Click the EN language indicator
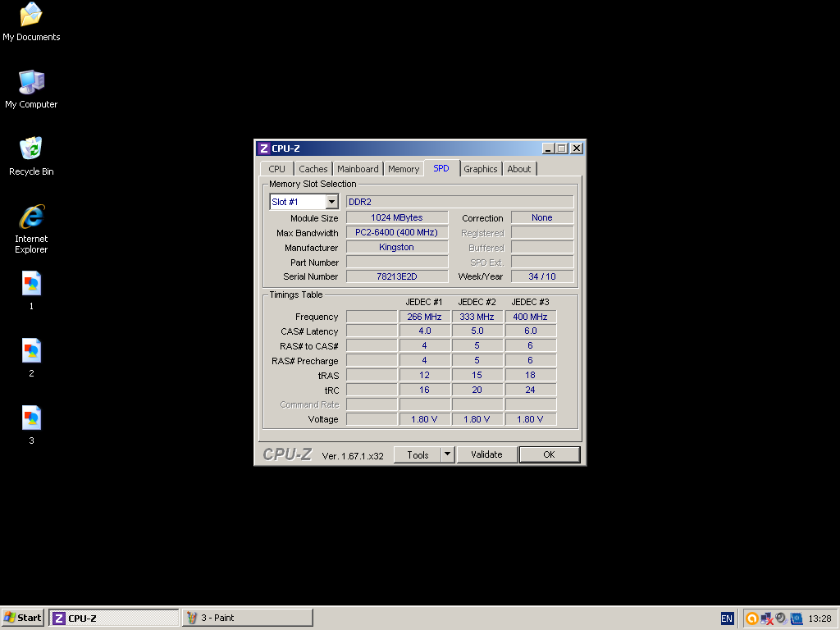 pos(727,619)
